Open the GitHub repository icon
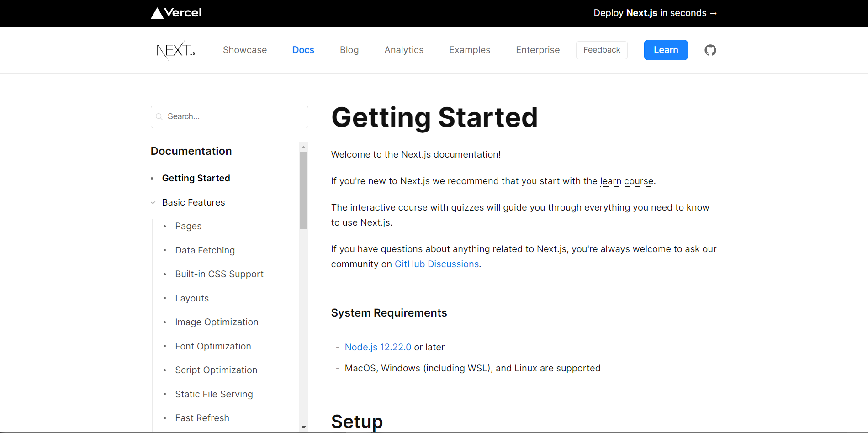 click(710, 50)
